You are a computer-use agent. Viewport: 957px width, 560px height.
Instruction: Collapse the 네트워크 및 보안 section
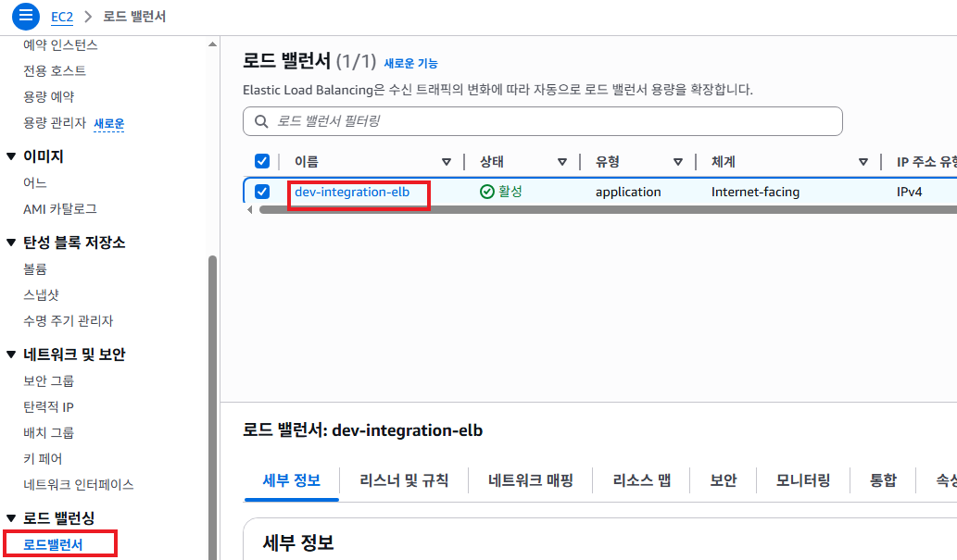[x=11, y=355]
